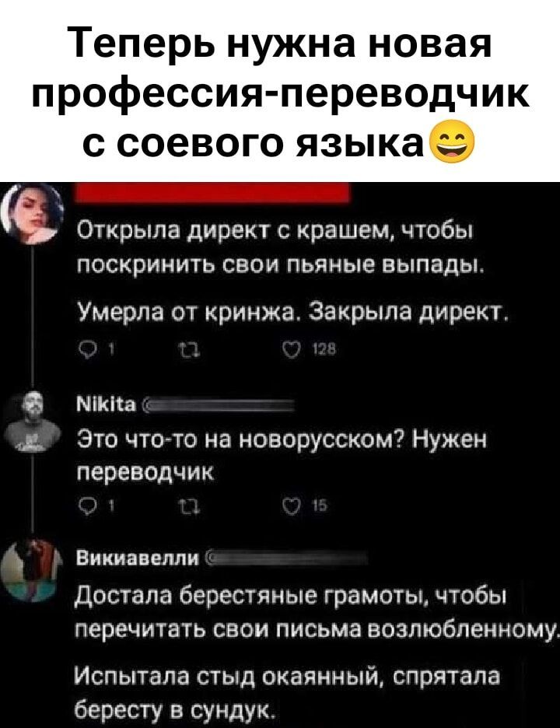Click the blurred handle beside Nikita's name
This screenshot has height=728, width=560.
pos(218,405)
